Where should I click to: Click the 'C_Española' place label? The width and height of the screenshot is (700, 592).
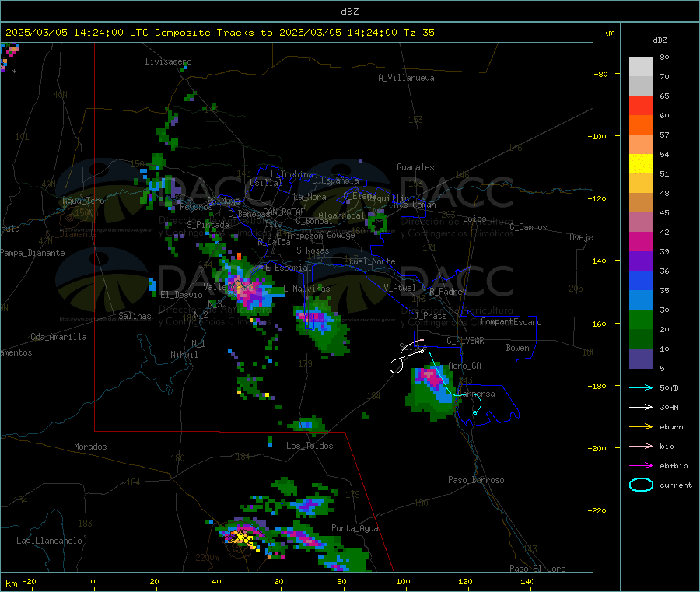tap(336, 180)
